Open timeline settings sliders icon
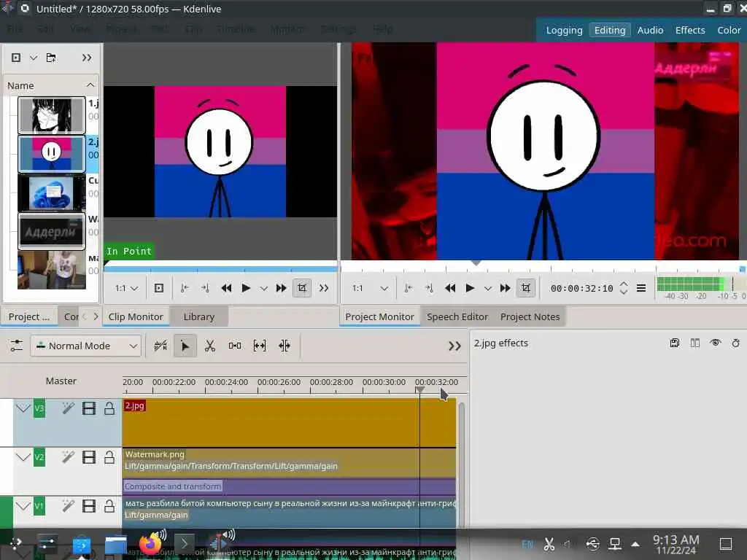Image resolution: width=747 pixels, height=560 pixels. click(x=16, y=346)
